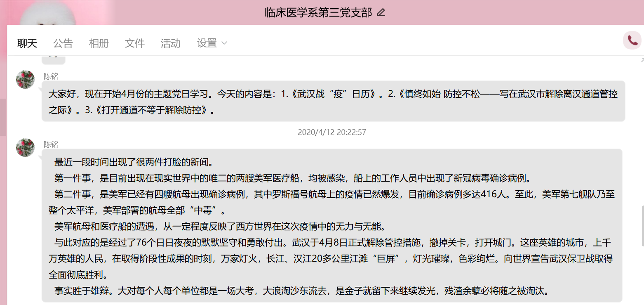644x305 pixels.
Task: Click the long message about 美军医疗船
Action: (331, 225)
